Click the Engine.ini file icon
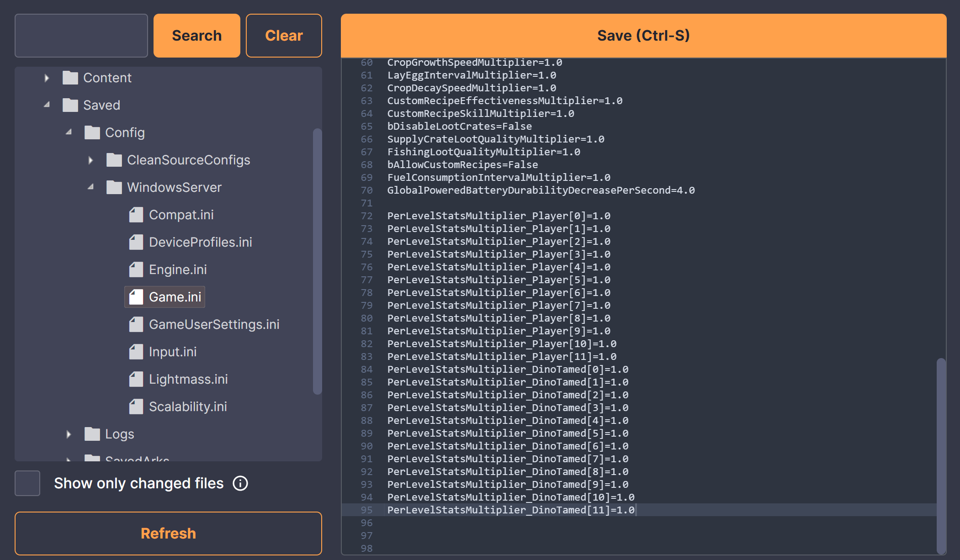The width and height of the screenshot is (960, 560). coord(136,269)
